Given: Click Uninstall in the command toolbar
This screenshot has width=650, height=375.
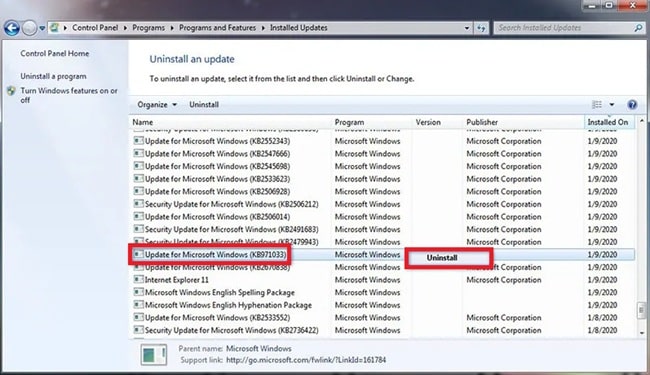Looking at the screenshot, I should pyautogui.click(x=204, y=105).
